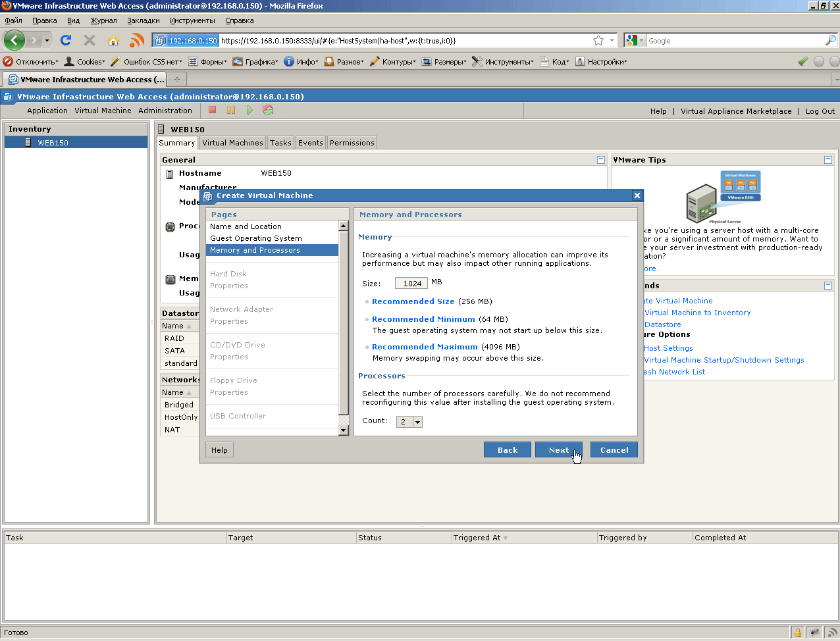The image size is (840, 641).
Task: Open the Код developer toolbar menu
Action: (554, 62)
